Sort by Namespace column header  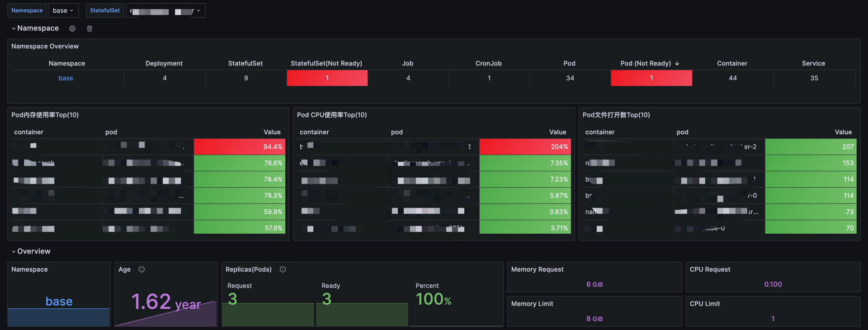click(x=67, y=63)
